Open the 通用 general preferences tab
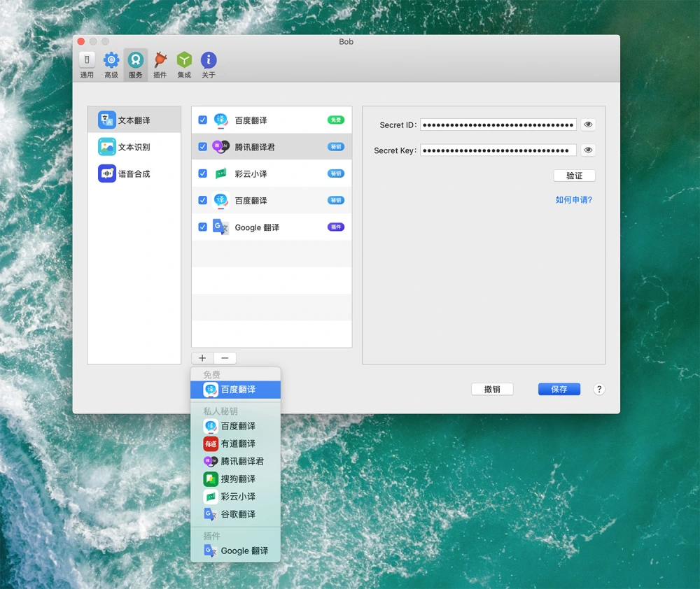Viewport: 700px width, 589px height. 87,65
